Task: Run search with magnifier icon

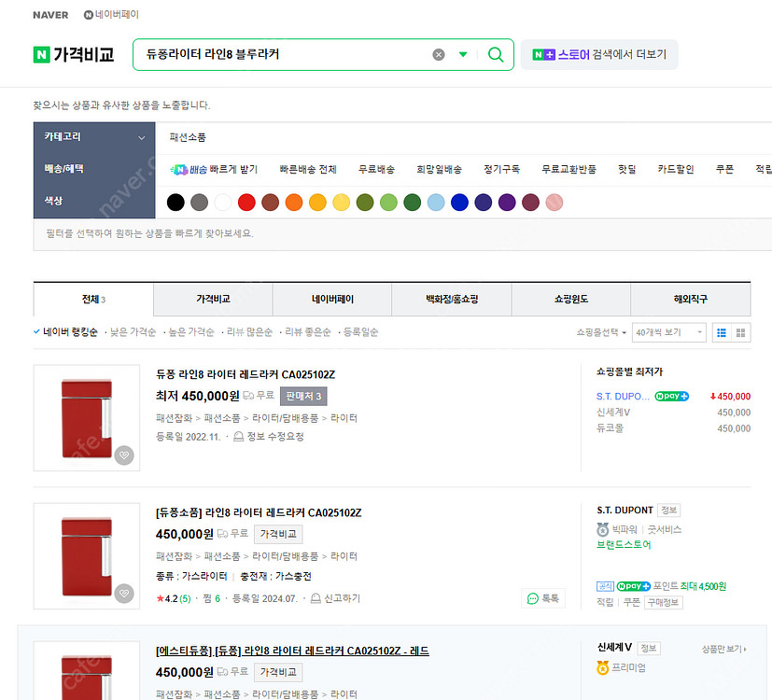Action: (x=496, y=54)
